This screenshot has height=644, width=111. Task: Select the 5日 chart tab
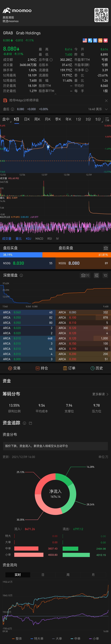16,119
